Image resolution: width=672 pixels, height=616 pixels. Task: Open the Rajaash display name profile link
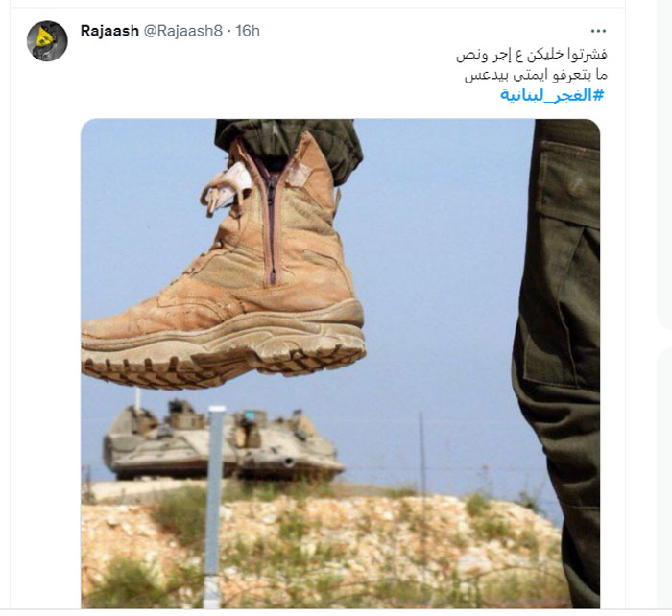(109, 31)
